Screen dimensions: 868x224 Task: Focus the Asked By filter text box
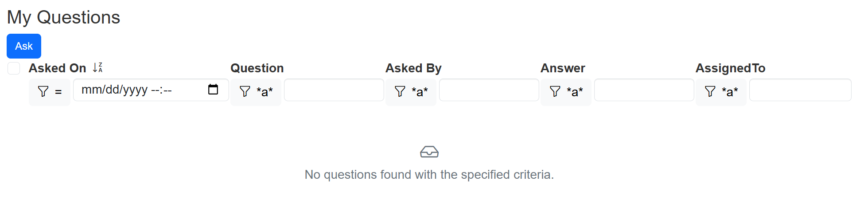[489, 90]
